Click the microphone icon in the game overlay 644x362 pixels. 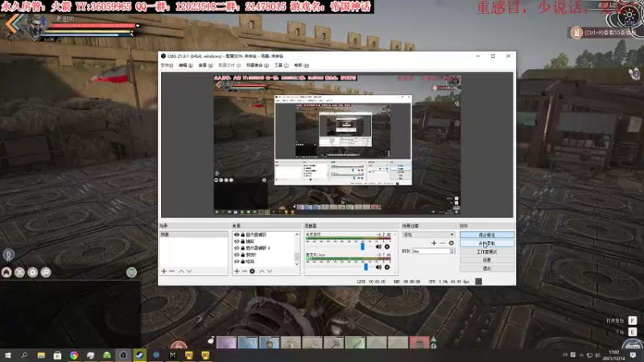(9, 255)
